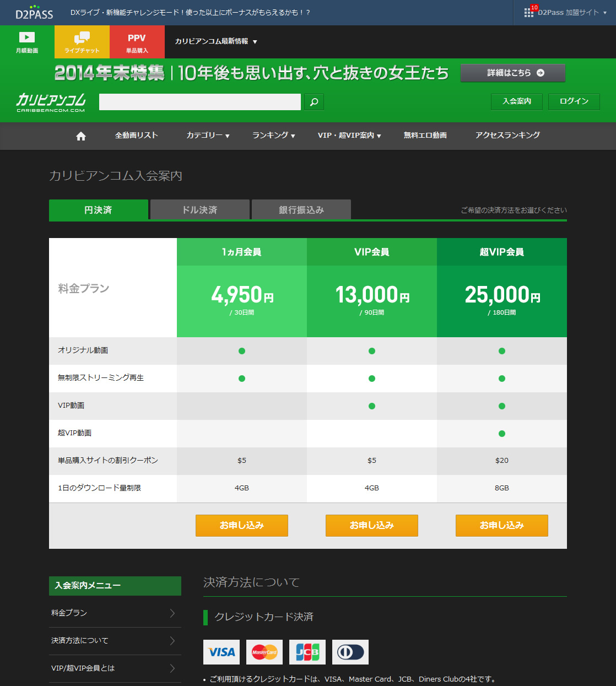The height and width of the screenshot is (686, 616).
Task: Click the 決済方法について section heading
Action: 251,582
